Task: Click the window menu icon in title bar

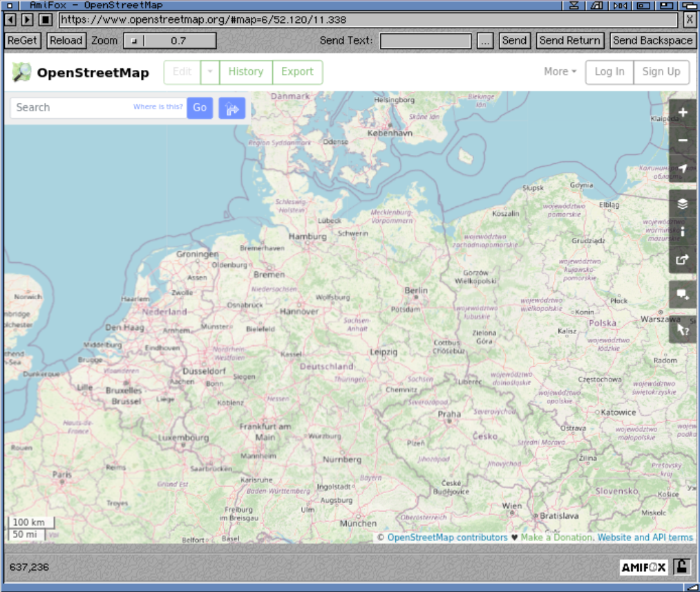Action: pyautogui.click(x=10, y=6)
